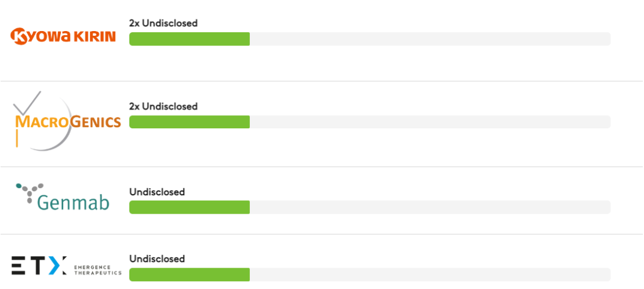The image size is (644, 289).
Task: Click the green filled Kyowa Kirin progress bar
Action: [190, 39]
